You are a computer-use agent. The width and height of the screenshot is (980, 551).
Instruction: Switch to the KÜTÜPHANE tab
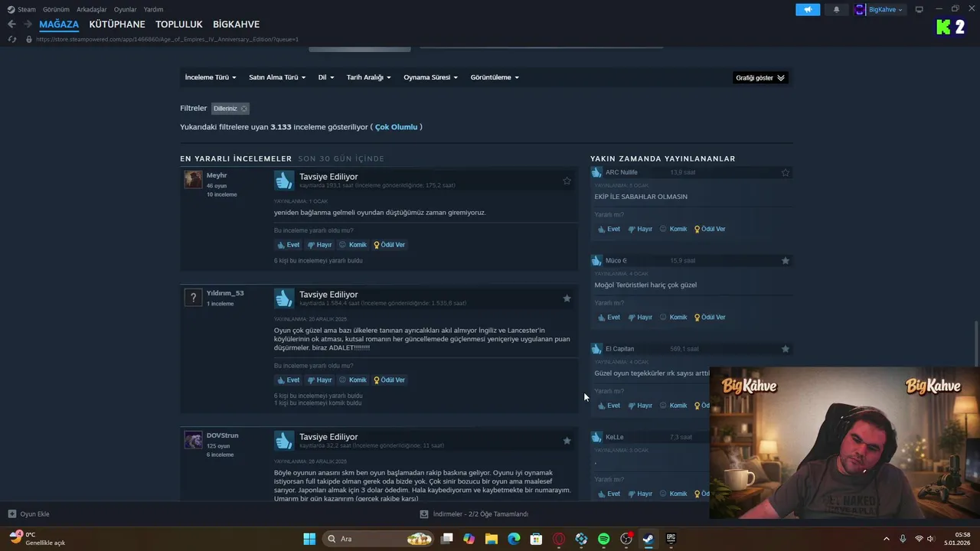[x=117, y=24]
